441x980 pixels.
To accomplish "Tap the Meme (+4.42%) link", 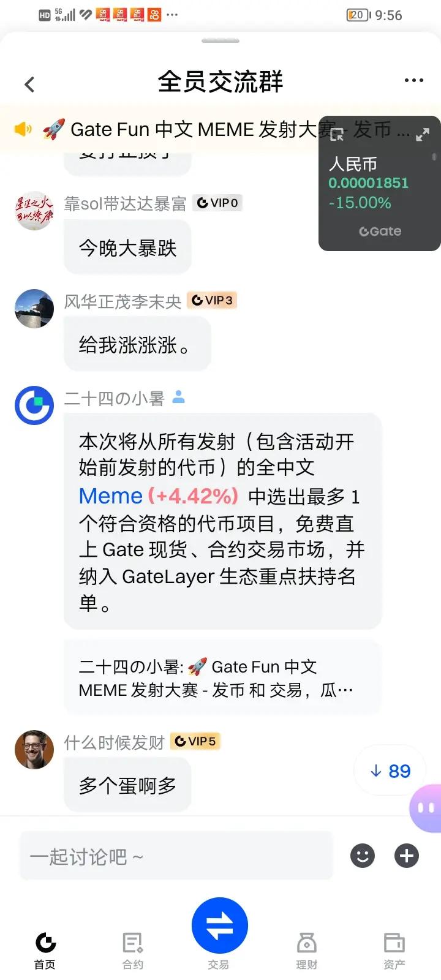I will (159, 496).
